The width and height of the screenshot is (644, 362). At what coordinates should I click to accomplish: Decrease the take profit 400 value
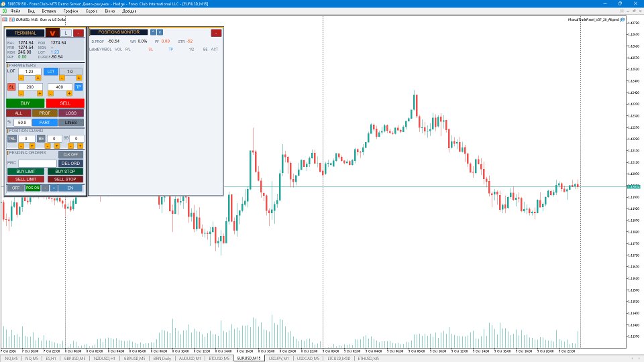coord(50,94)
